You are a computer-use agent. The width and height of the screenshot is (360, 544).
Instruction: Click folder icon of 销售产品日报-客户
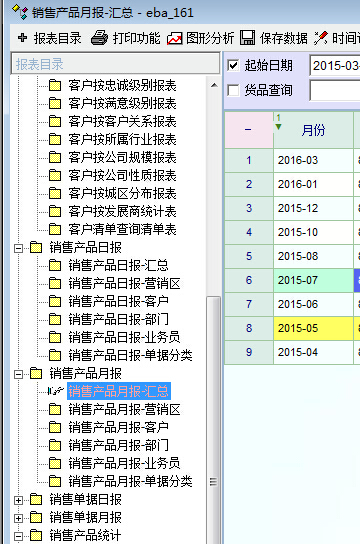click(55, 301)
